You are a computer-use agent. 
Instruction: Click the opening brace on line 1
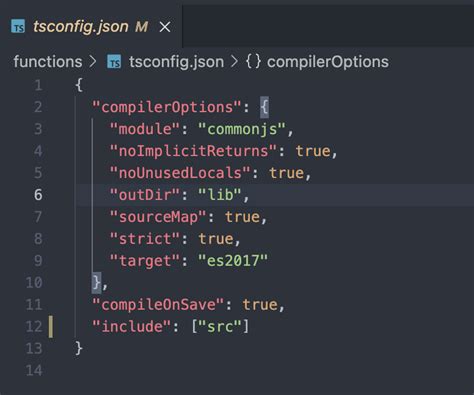(79, 85)
